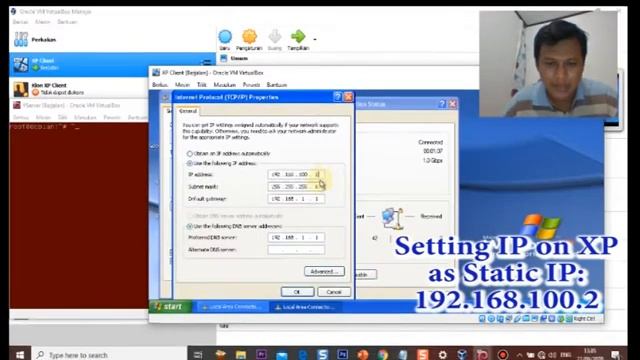Click the Subnet mask input field
640x360 pixels.
296,187
